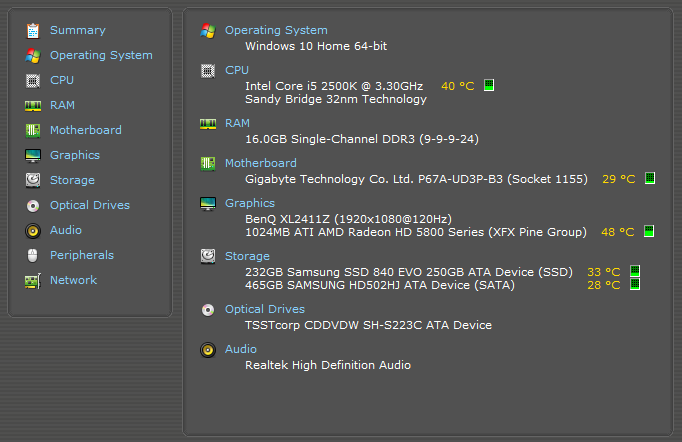Open the Graphics heading link in summary

[250, 203]
